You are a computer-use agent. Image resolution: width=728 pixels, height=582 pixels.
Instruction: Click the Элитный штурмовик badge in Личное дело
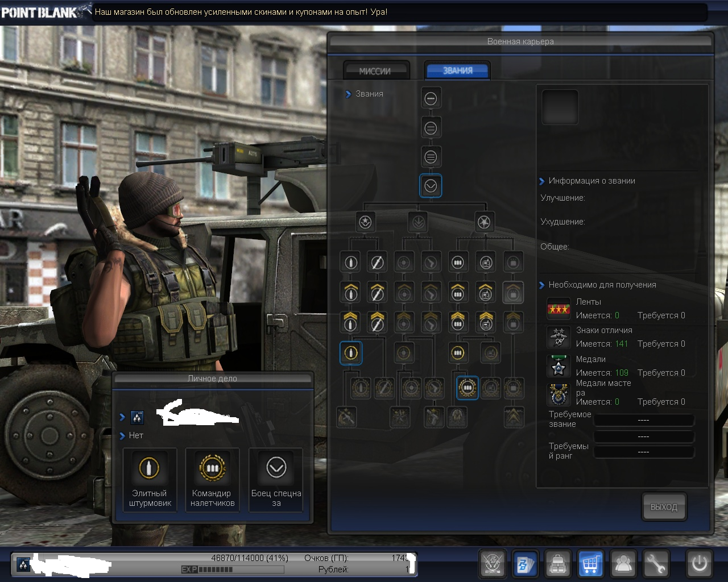pos(150,480)
